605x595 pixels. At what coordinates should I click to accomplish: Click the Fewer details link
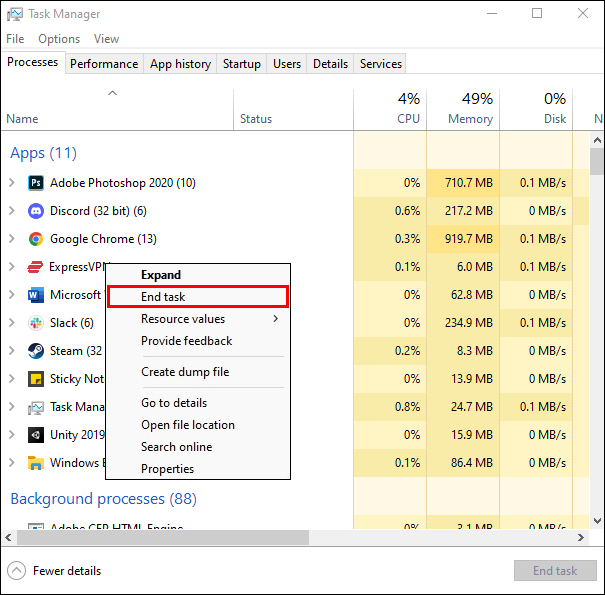67,571
